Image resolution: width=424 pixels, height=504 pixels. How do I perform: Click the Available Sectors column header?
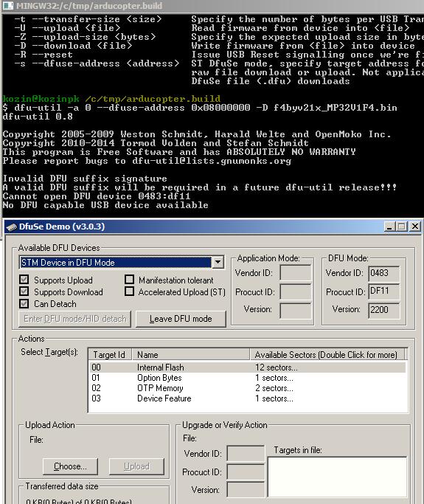(327, 354)
